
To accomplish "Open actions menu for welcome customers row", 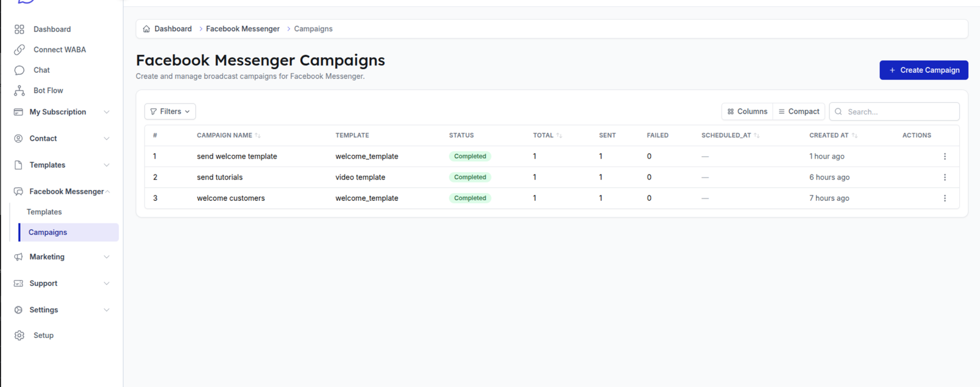I will pos(944,198).
